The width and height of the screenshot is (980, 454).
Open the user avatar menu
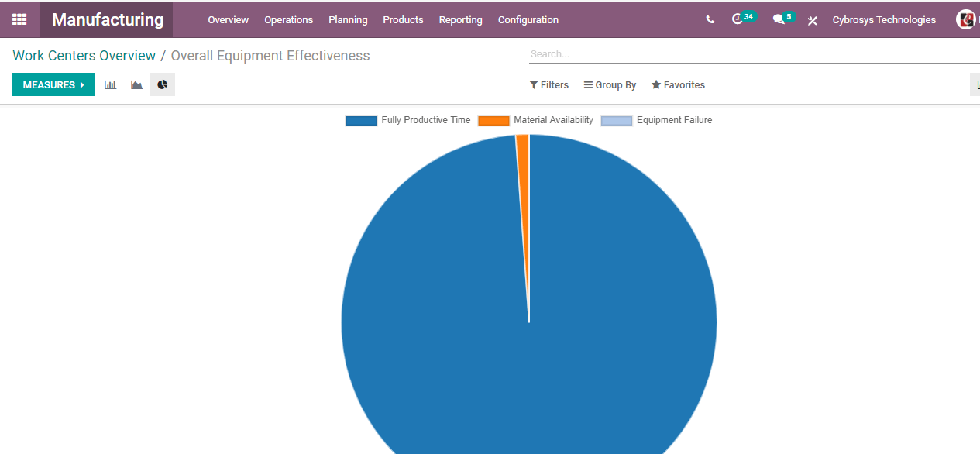coord(966,19)
